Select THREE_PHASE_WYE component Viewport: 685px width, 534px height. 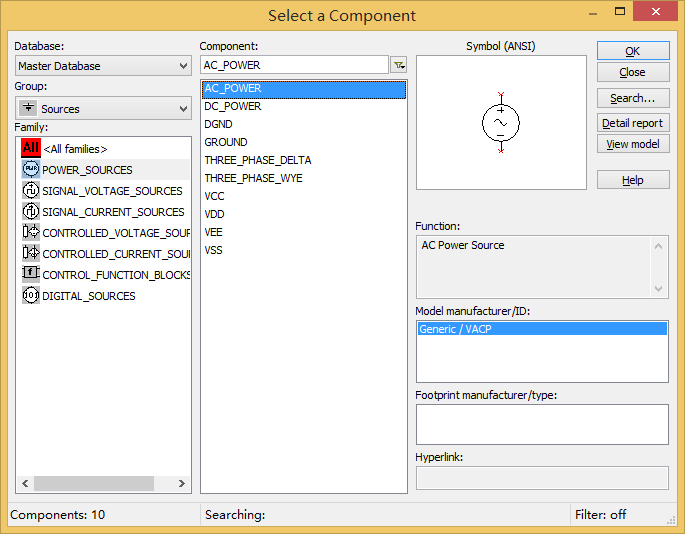pyautogui.click(x=253, y=178)
